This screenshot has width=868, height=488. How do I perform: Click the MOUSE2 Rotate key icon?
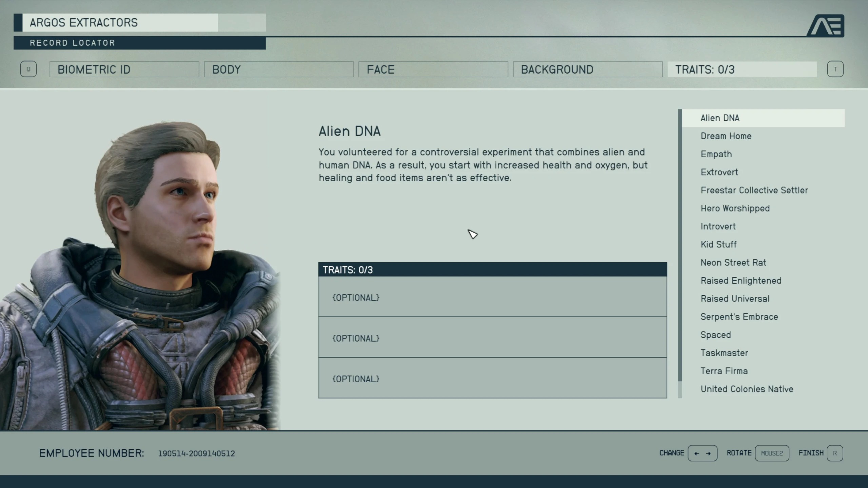coord(772,453)
